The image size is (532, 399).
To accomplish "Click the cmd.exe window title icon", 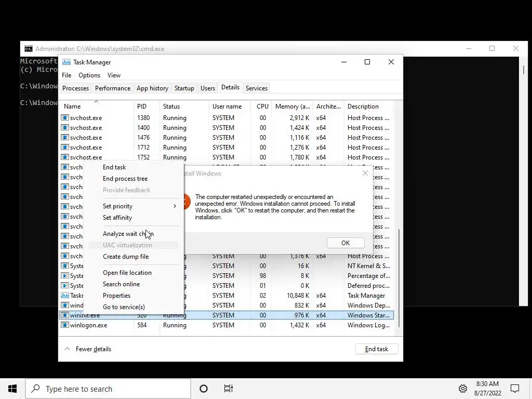I will coord(29,49).
